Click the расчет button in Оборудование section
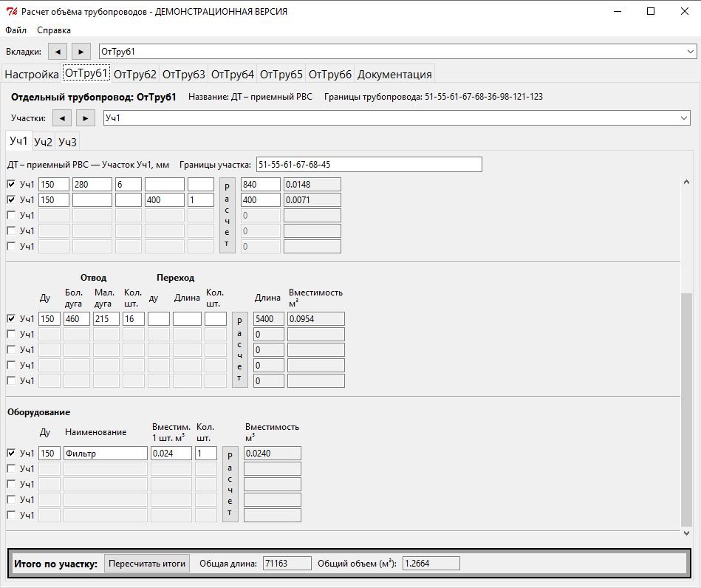Screen dimensions: 701x588 (x=230, y=484)
